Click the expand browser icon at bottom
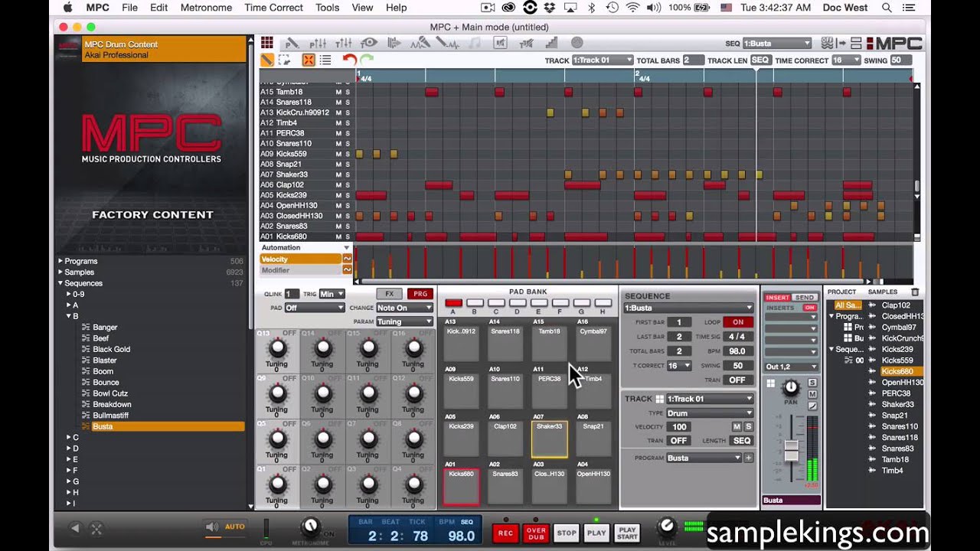This screenshot has width=980, height=551. click(x=96, y=528)
